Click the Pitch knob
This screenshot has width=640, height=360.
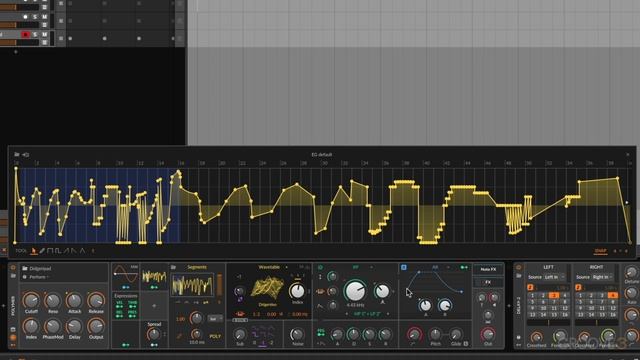coord(435,335)
